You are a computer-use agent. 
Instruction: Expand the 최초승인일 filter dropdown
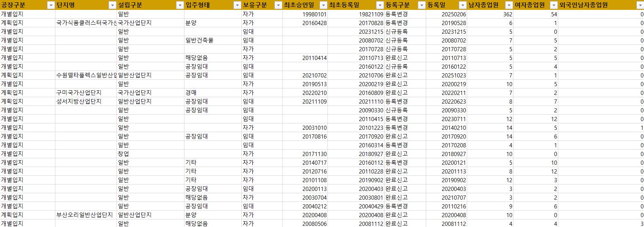(323, 5)
